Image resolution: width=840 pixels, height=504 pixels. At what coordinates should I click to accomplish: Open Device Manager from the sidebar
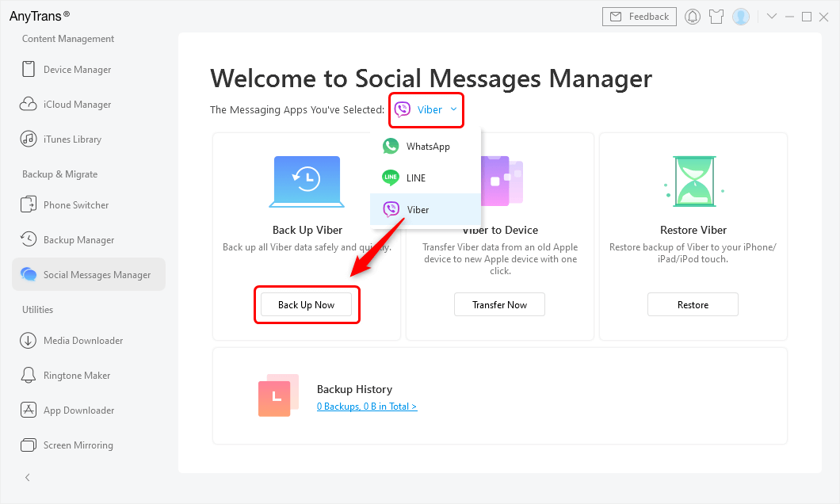89,70
